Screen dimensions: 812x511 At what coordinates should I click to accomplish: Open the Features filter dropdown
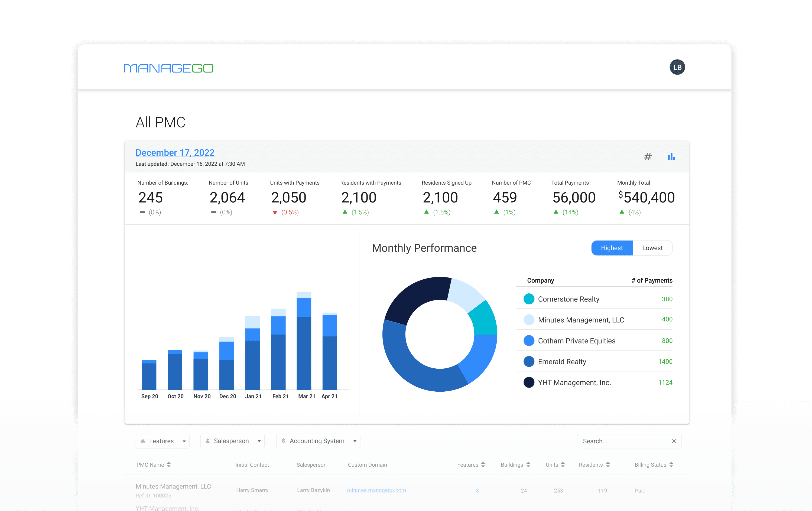(163, 441)
